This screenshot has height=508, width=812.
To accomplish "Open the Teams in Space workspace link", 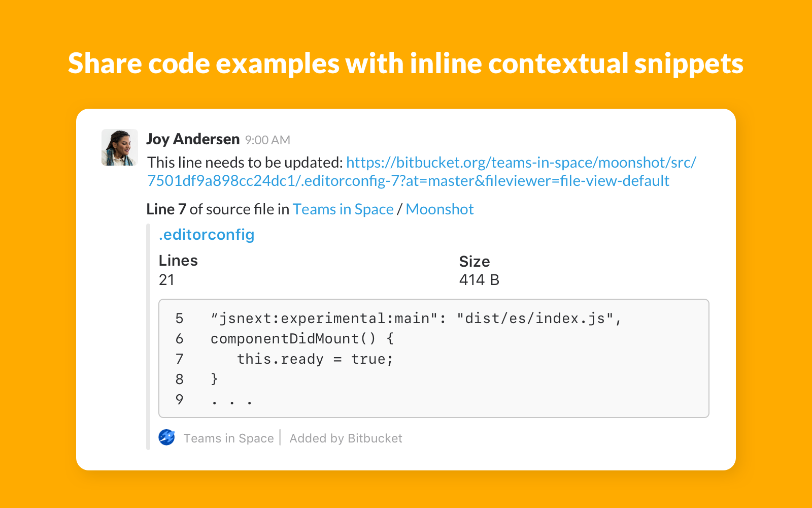I will tap(343, 209).
